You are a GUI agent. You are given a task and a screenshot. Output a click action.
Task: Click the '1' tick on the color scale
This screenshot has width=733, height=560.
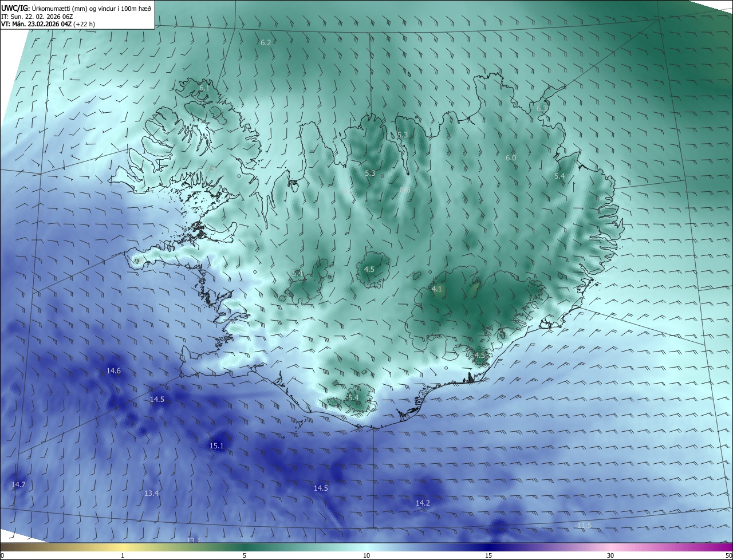pos(123,555)
